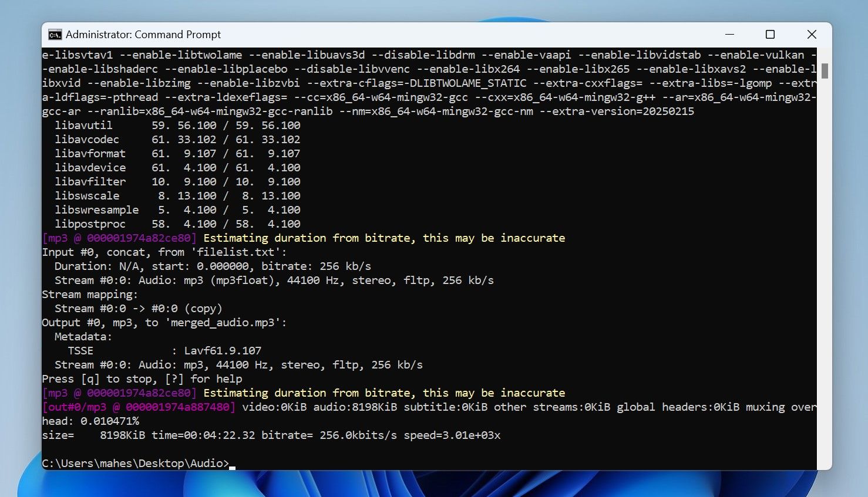Click the 'merged_audio.mp3' output filename
This screenshot has height=497, width=868.
point(223,323)
